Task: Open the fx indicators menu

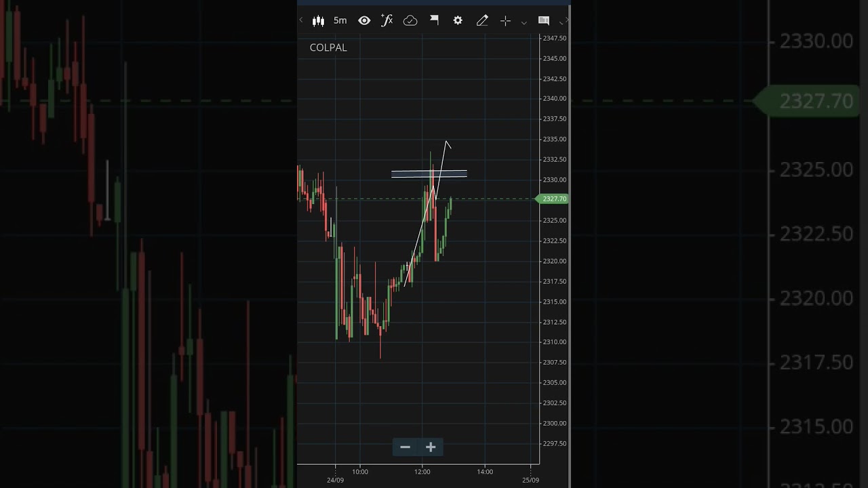Action: point(387,20)
